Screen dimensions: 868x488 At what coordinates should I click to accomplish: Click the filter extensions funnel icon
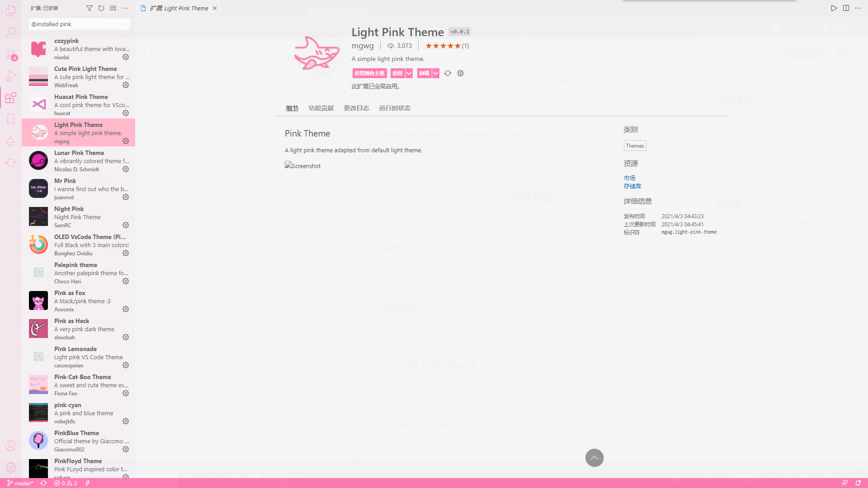point(90,8)
